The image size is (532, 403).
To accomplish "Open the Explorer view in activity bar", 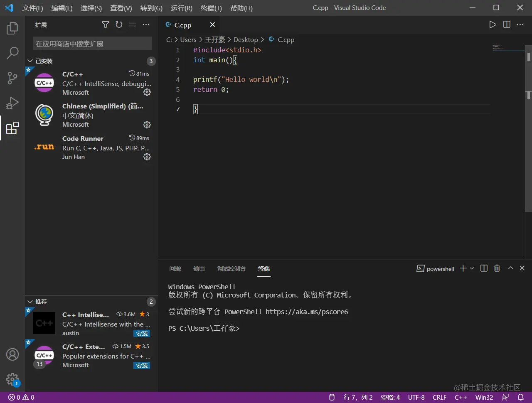I will tap(12, 28).
